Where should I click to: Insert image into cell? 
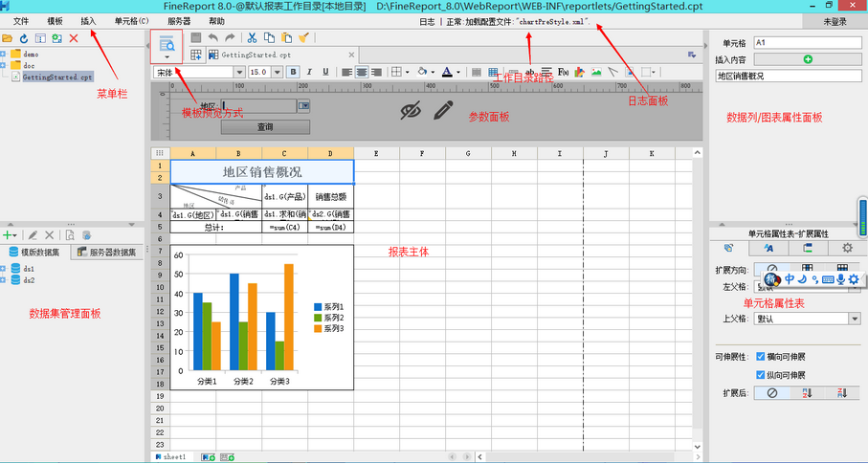tap(596, 72)
